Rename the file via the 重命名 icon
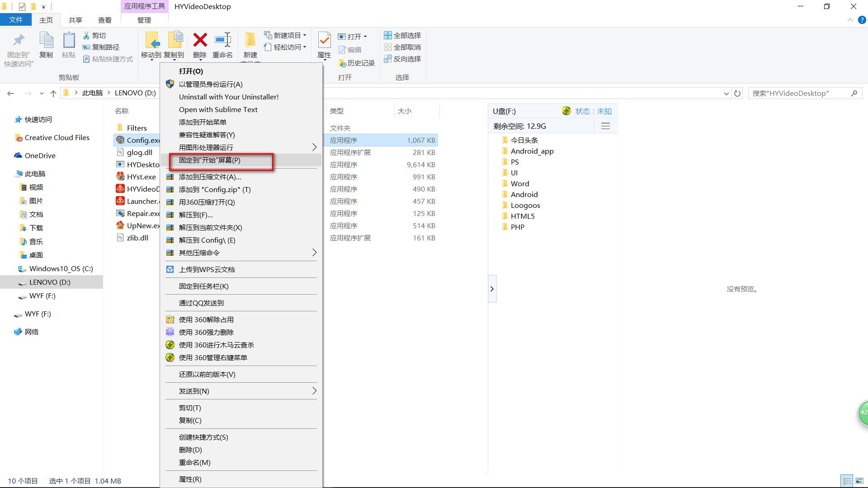Screen dimensions: 868x488 pos(222,44)
